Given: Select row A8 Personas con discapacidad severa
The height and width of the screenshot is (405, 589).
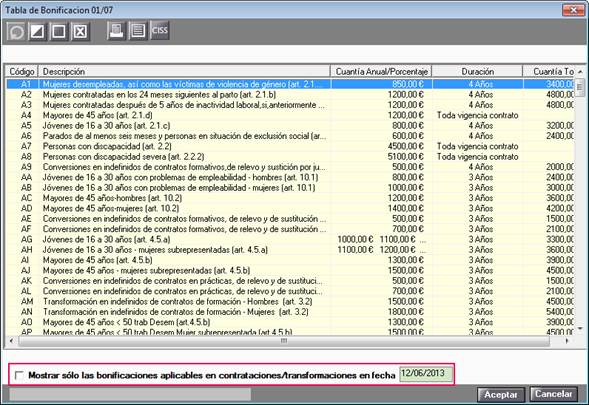Looking at the screenshot, I should [290, 157].
